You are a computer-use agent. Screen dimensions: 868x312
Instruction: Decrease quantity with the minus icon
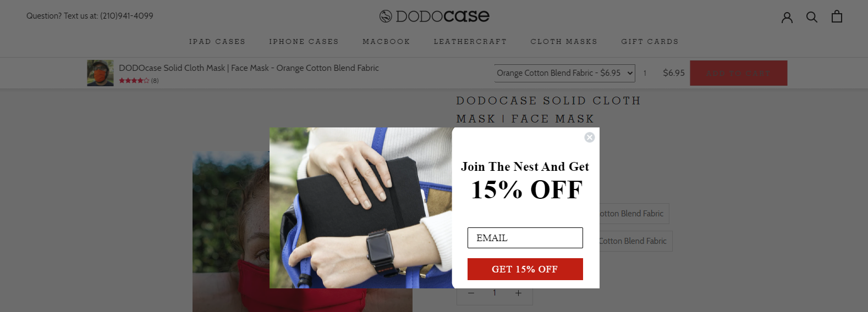point(471,293)
